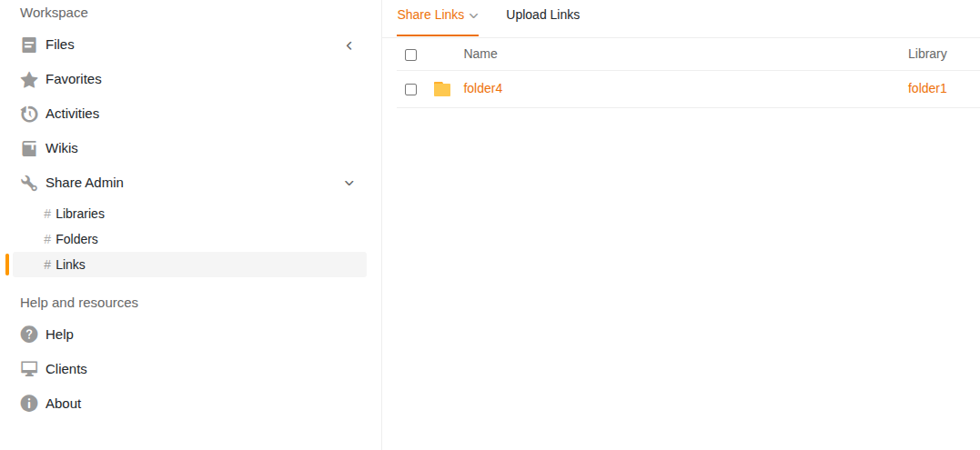Click the Share Admin wrench icon
The height and width of the screenshot is (450, 980).
coord(29,183)
